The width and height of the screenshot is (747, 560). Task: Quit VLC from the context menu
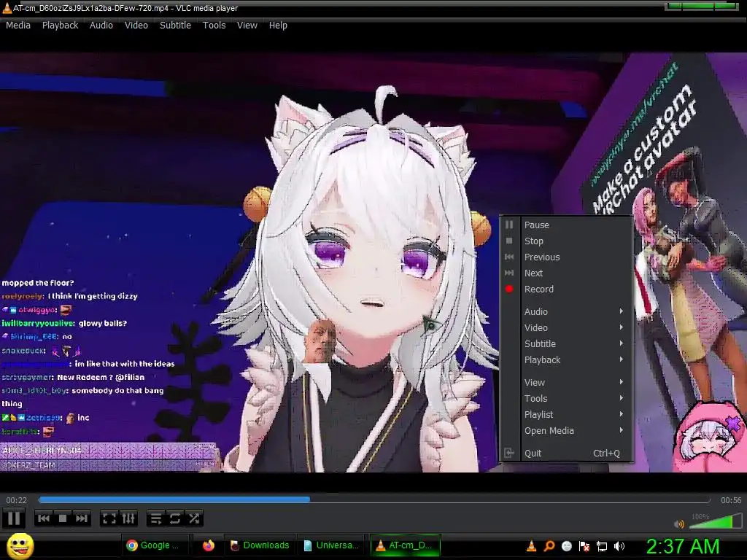[x=566, y=454]
